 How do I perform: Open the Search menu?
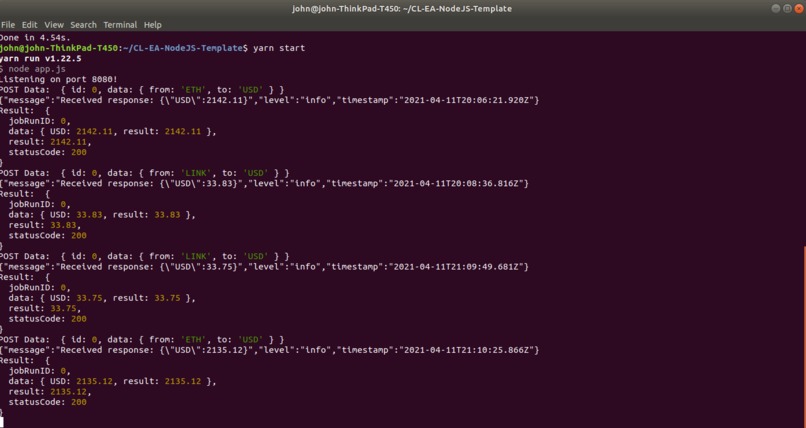[x=83, y=25]
